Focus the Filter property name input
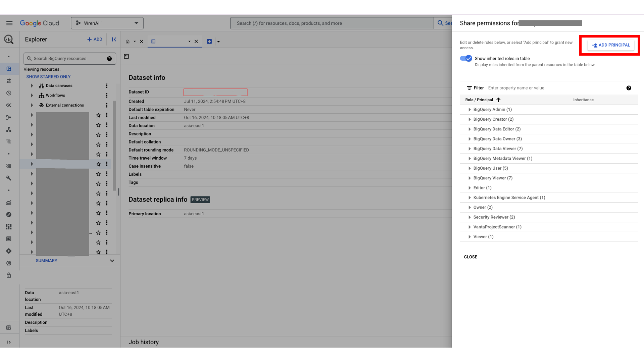 553,88
